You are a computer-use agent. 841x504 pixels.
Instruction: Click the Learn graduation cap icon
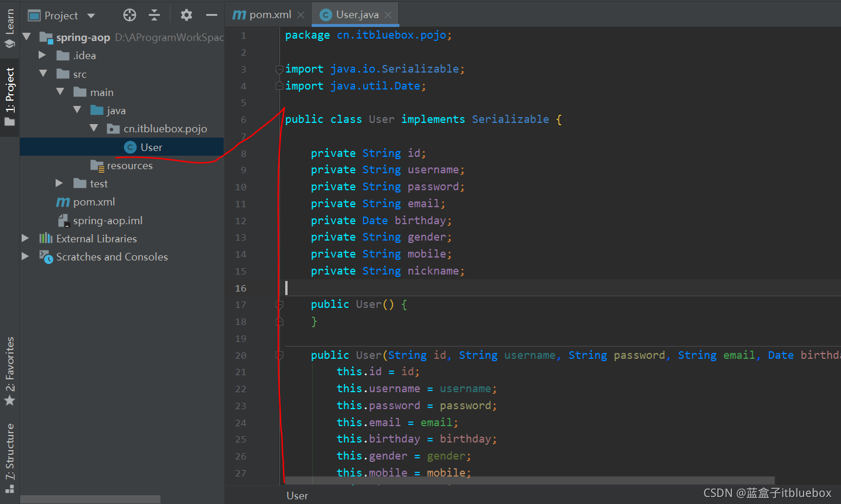pos(9,44)
